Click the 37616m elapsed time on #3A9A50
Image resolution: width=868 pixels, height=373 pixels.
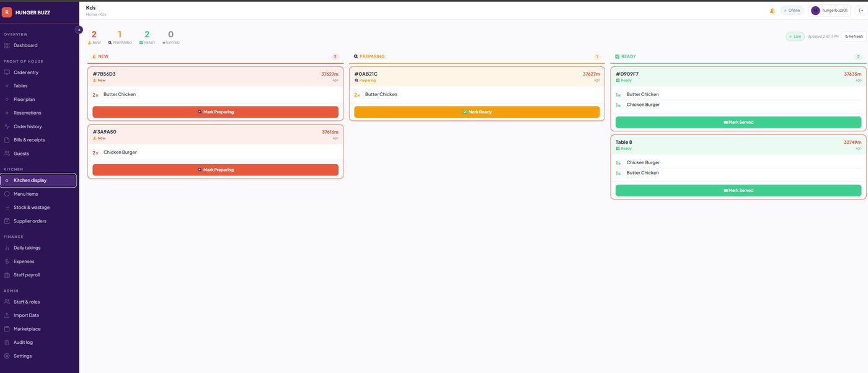click(x=330, y=132)
